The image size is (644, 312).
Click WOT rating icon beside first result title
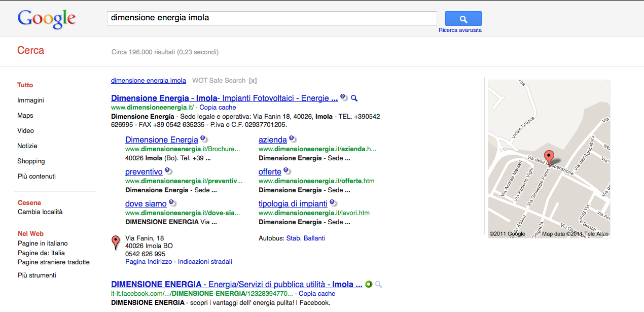tap(344, 97)
